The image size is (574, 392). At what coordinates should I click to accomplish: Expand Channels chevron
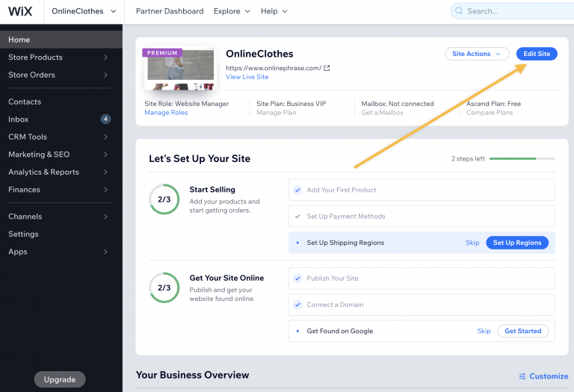105,217
